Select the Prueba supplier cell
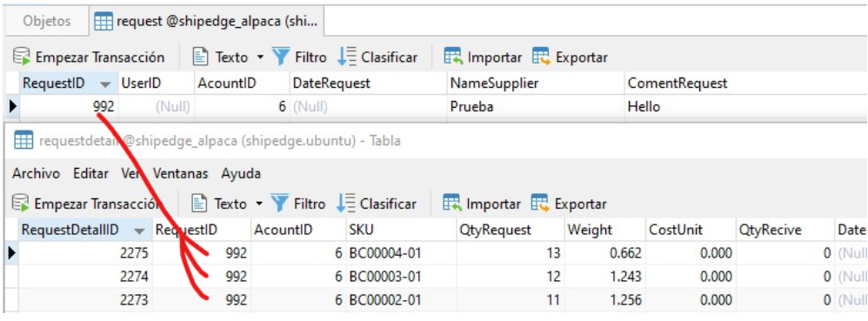 tap(536, 106)
